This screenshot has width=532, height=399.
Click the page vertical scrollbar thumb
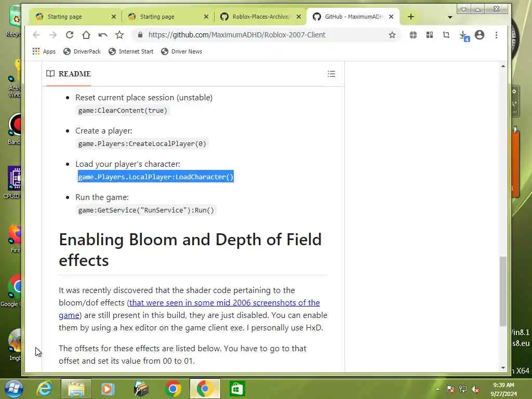tap(503, 291)
